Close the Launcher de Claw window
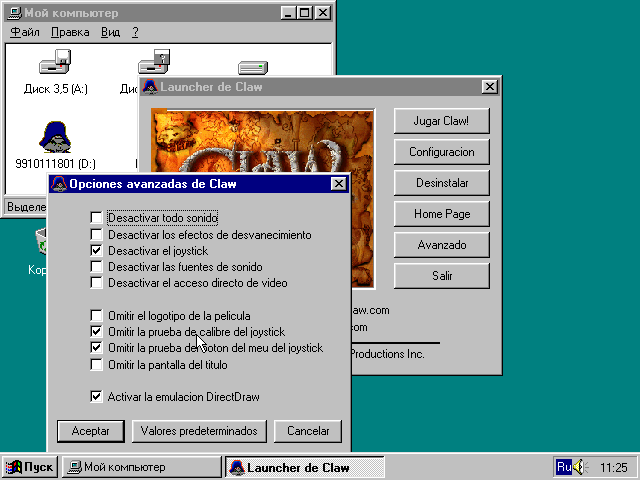Image resolution: width=640 pixels, height=480 pixels. tap(489, 87)
